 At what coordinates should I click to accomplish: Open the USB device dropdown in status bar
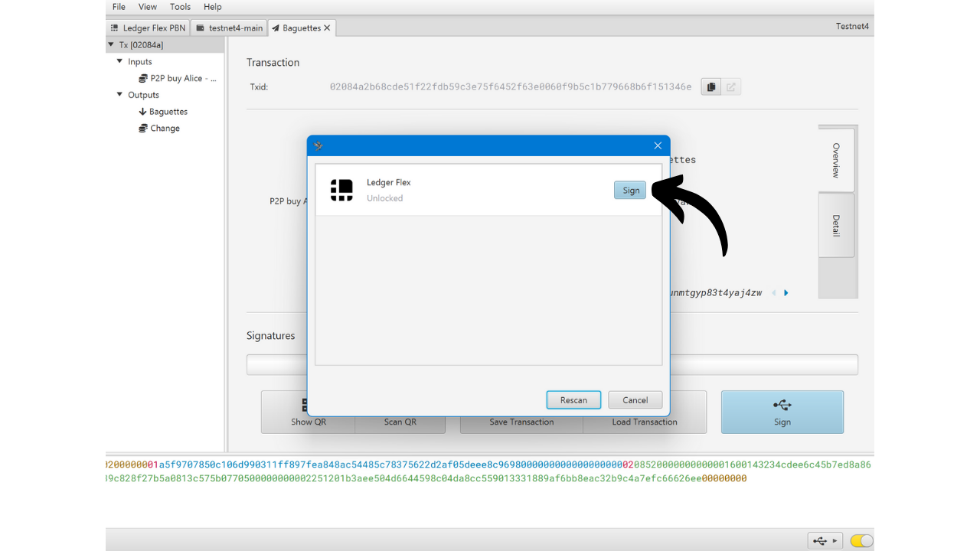[x=824, y=540]
